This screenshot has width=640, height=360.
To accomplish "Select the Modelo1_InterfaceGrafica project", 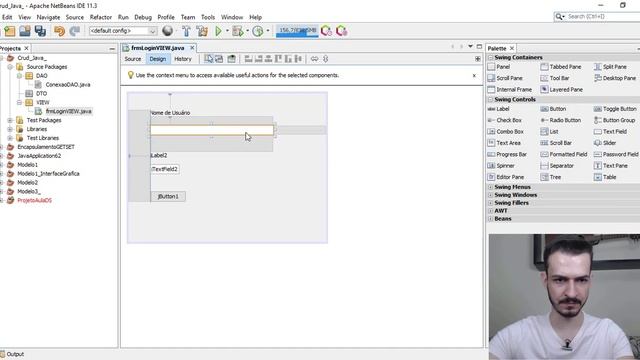I will click(48, 173).
